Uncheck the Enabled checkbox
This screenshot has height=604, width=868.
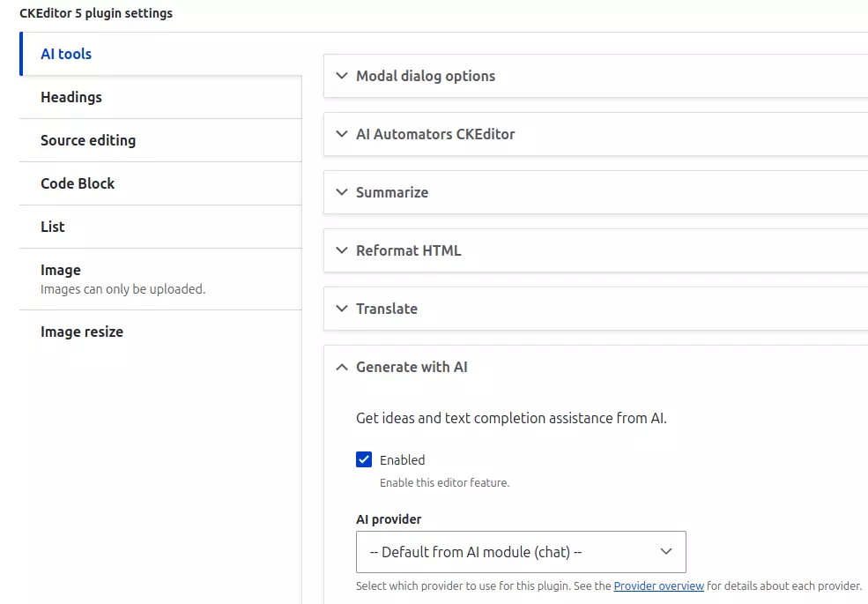tap(364, 459)
